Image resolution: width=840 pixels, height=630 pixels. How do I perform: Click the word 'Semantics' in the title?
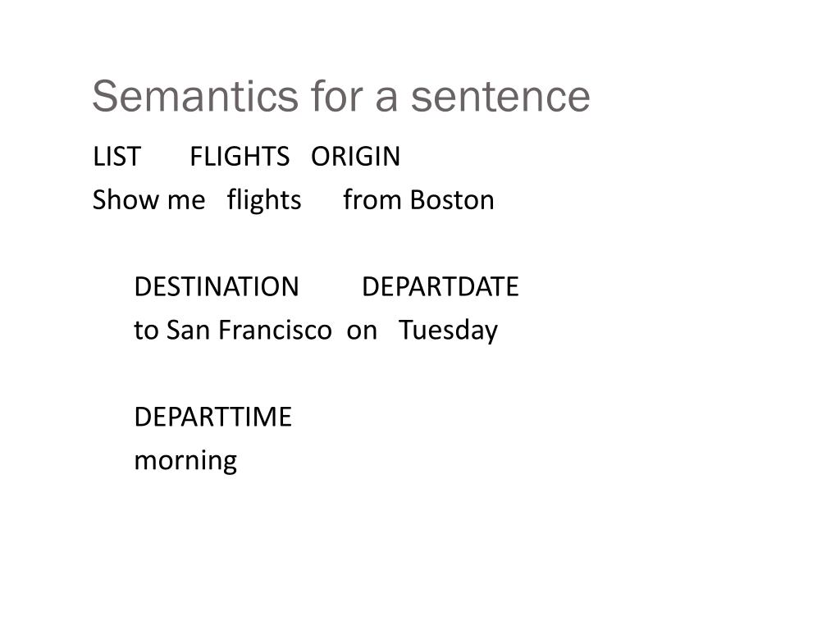pyautogui.click(x=195, y=97)
